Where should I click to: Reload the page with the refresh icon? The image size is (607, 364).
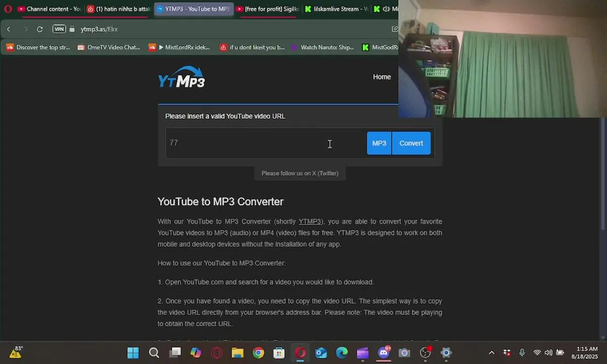pyautogui.click(x=40, y=29)
